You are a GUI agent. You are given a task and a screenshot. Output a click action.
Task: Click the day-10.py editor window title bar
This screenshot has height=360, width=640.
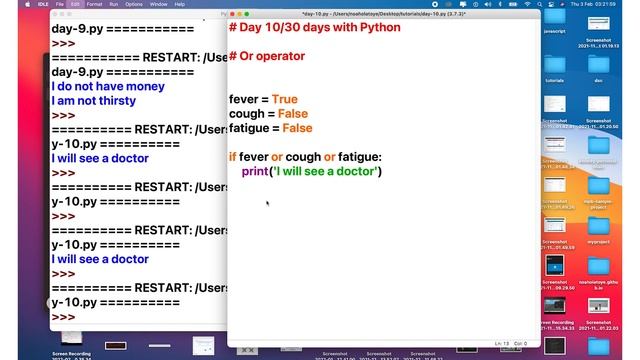click(384, 14)
